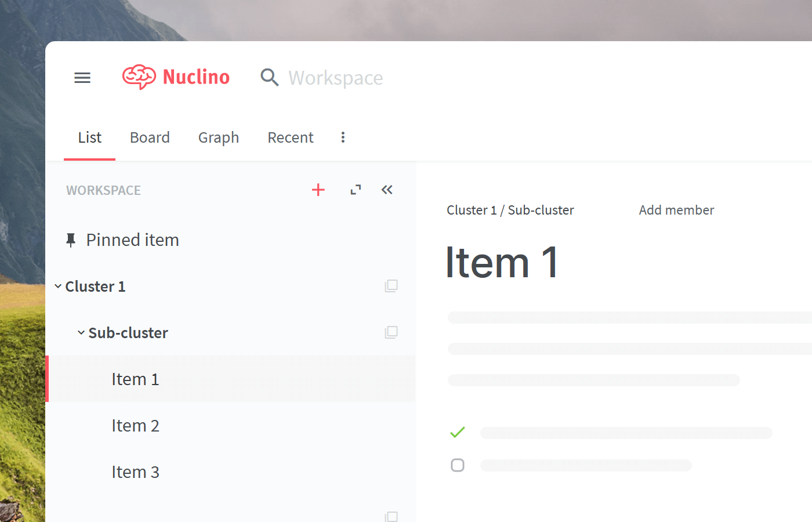812x522 pixels.
Task: Open the Recent tab
Action: pyautogui.click(x=290, y=137)
